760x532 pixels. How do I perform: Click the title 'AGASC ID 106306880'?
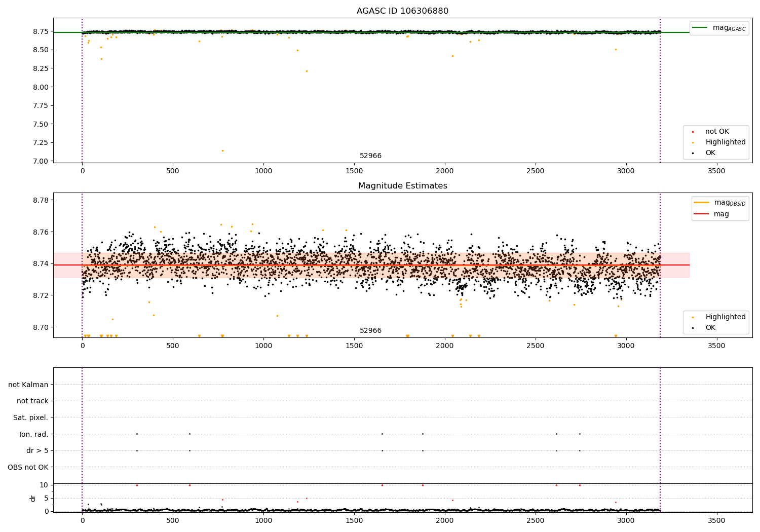[402, 11]
